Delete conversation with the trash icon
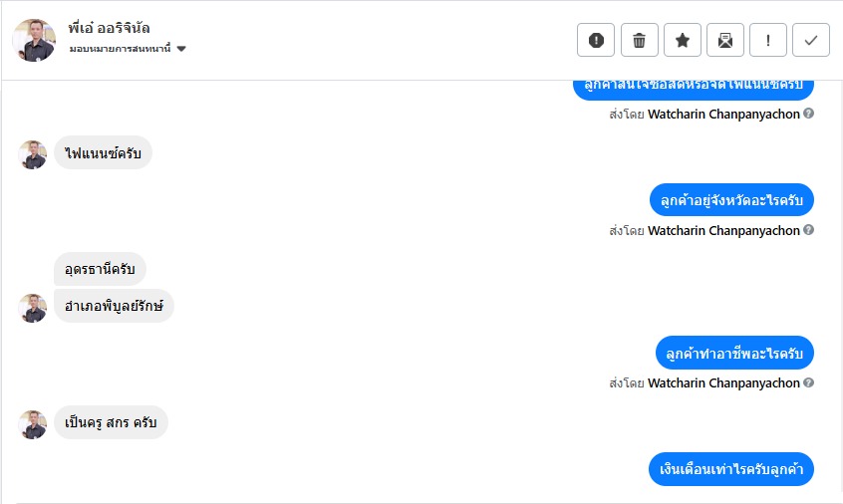843x504 pixels. pyautogui.click(x=640, y=40)
